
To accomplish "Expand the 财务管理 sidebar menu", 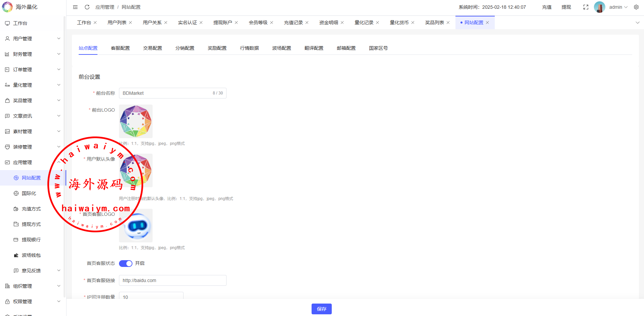I will 33,54.
